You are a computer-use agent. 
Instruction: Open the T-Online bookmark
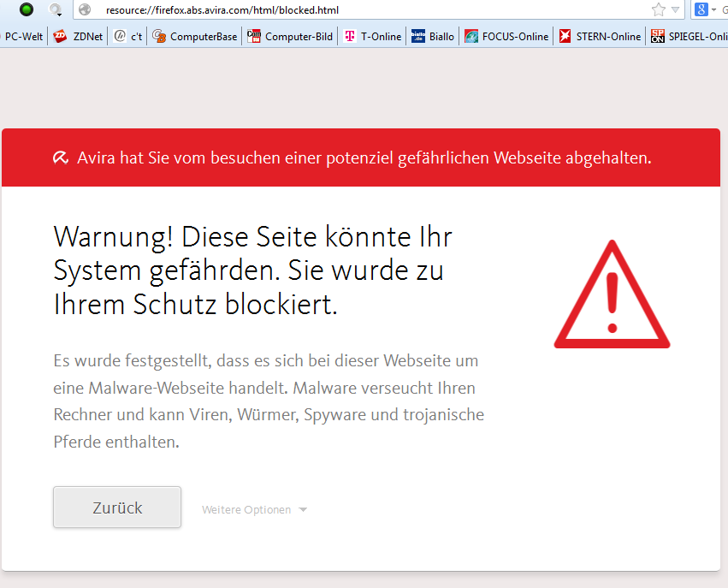coord(372,36)
